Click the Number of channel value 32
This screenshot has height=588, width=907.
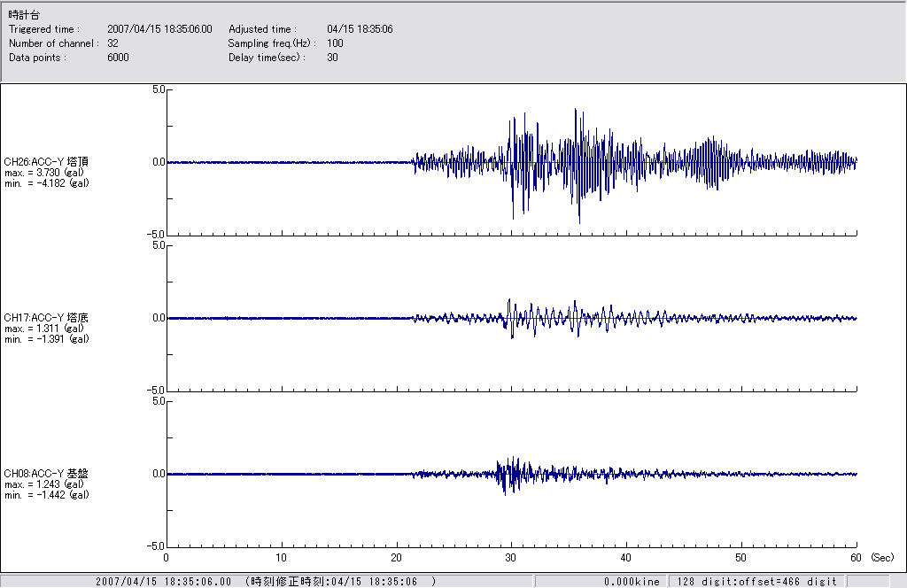pos(113,43)
